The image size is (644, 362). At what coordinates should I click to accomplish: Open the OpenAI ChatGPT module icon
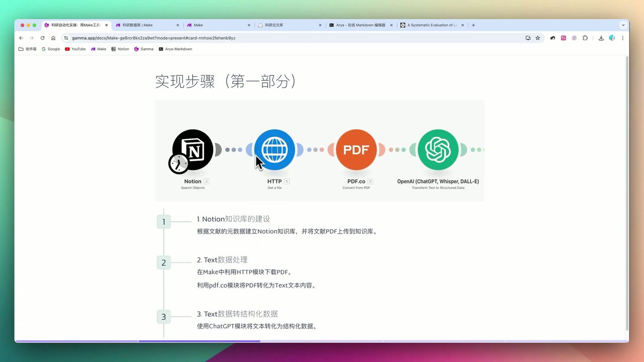pos(438,149)
